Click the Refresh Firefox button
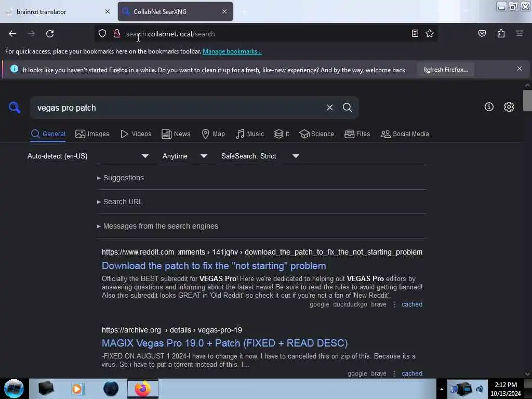This screenshot has width=532, height=399. click(445, 70)
